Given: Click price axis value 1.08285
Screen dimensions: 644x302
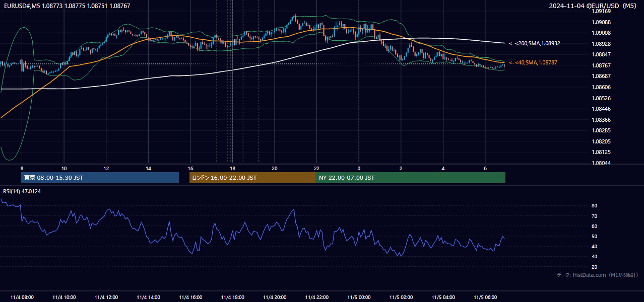Looking at the screenshot, I should click(x=601, y=130).
